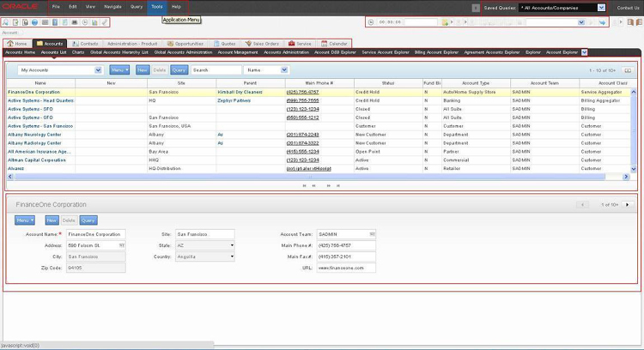
Task: Open the Altman Capital Corporation account link
Action: click(x=37, y=160)
